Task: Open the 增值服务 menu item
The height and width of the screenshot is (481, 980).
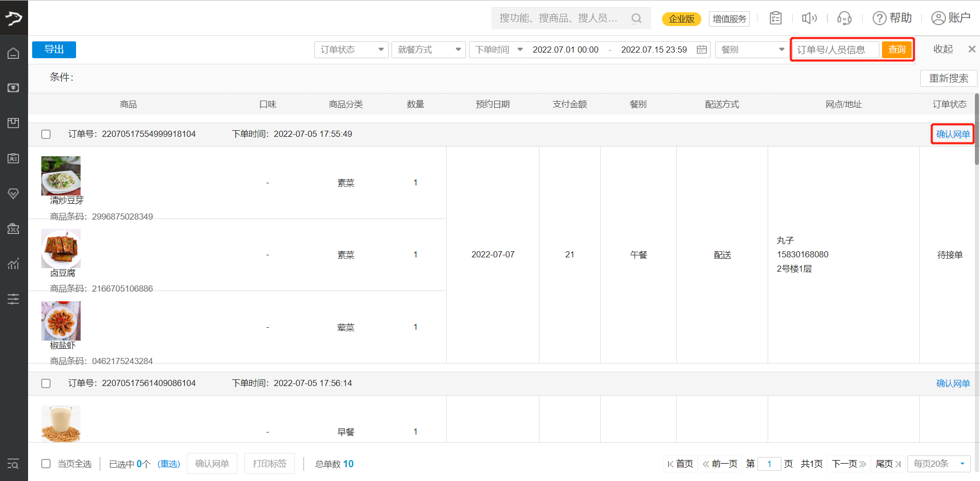Action: click(729, 19)
